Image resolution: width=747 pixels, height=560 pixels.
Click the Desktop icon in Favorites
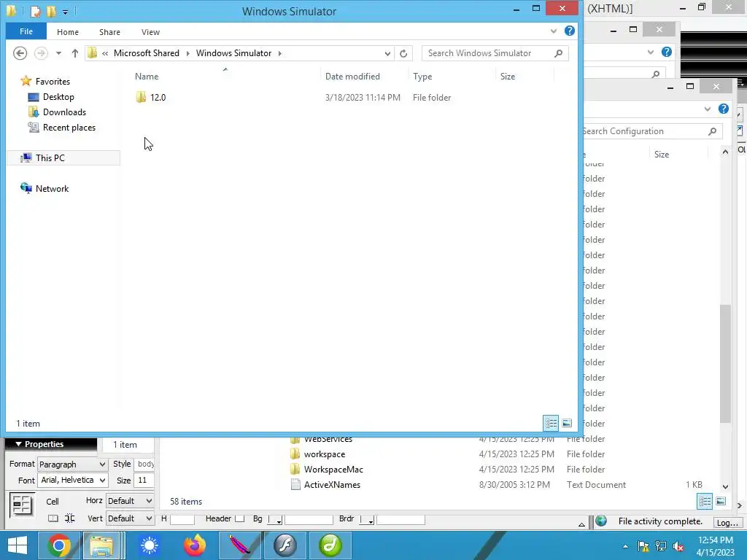click(34, 97)
